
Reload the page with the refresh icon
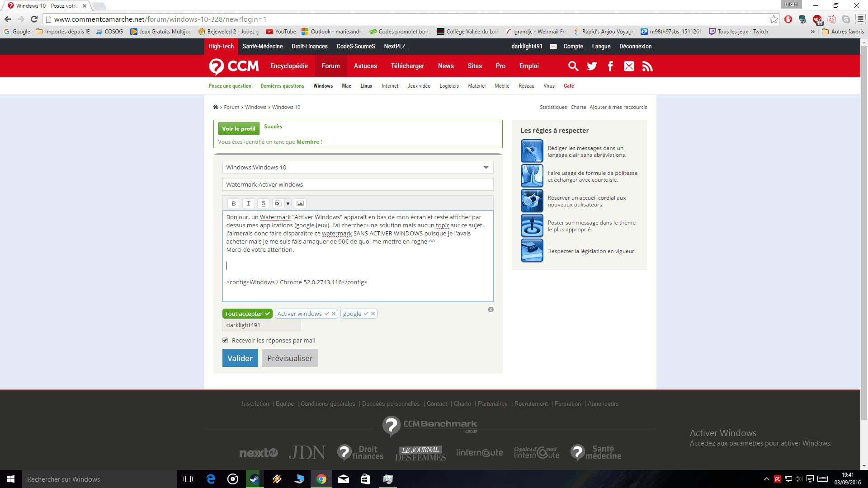pos(34,19)
